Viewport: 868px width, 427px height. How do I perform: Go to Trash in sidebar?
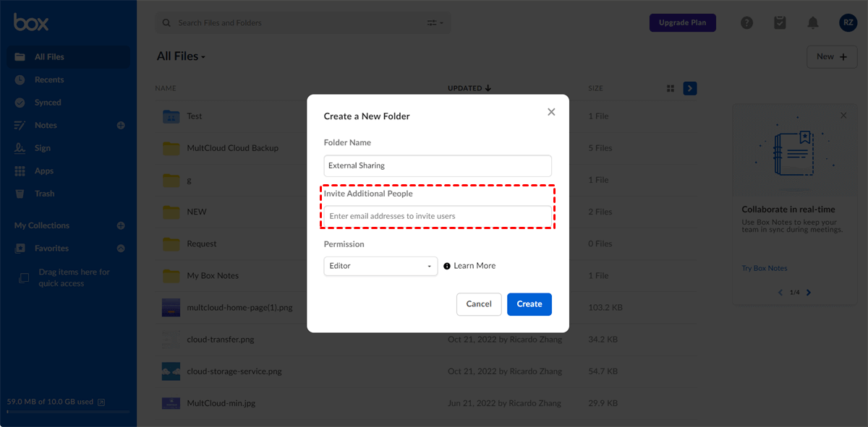(x=45, y=194)
